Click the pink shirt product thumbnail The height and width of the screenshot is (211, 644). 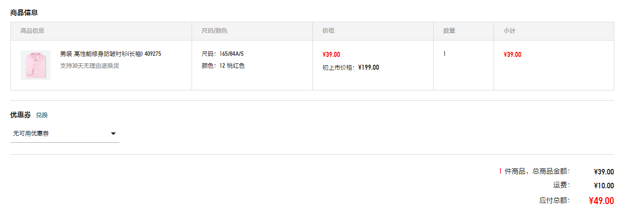pos(36,65)
